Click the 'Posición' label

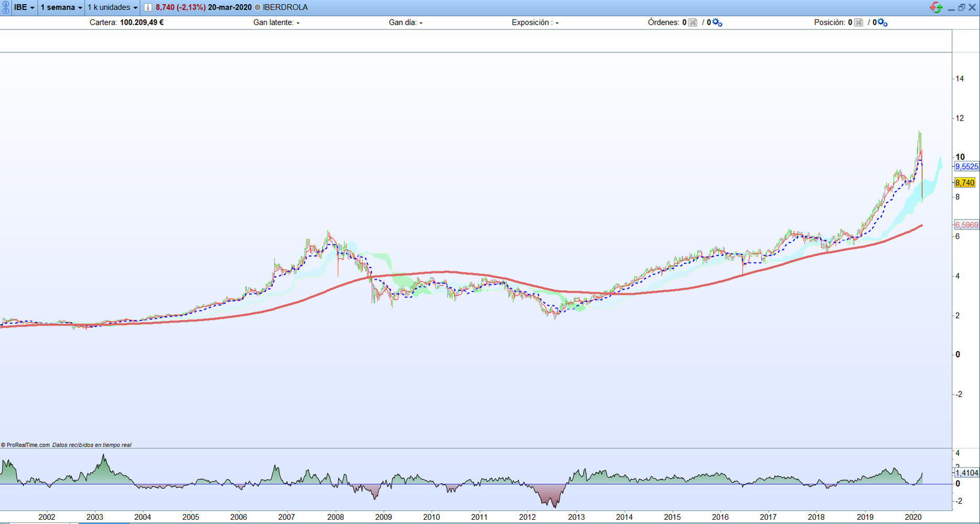click(830, 23)
